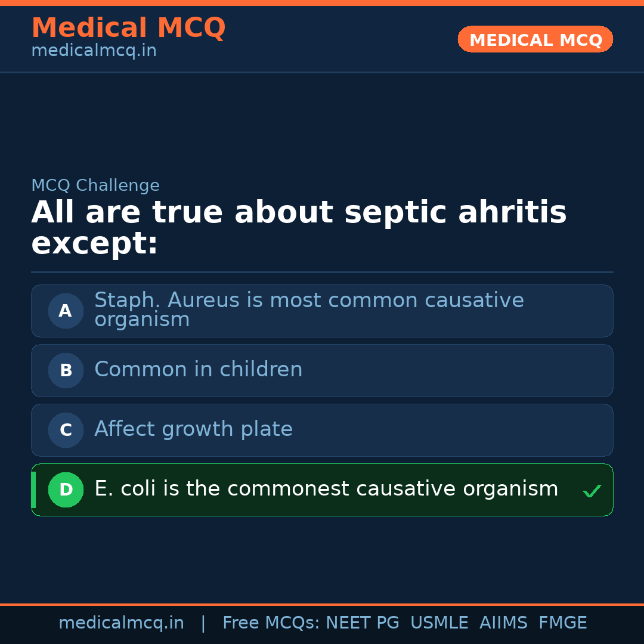The image size is (644, 644).
Task: Click AIIMS in the footer
Action: 503,623
